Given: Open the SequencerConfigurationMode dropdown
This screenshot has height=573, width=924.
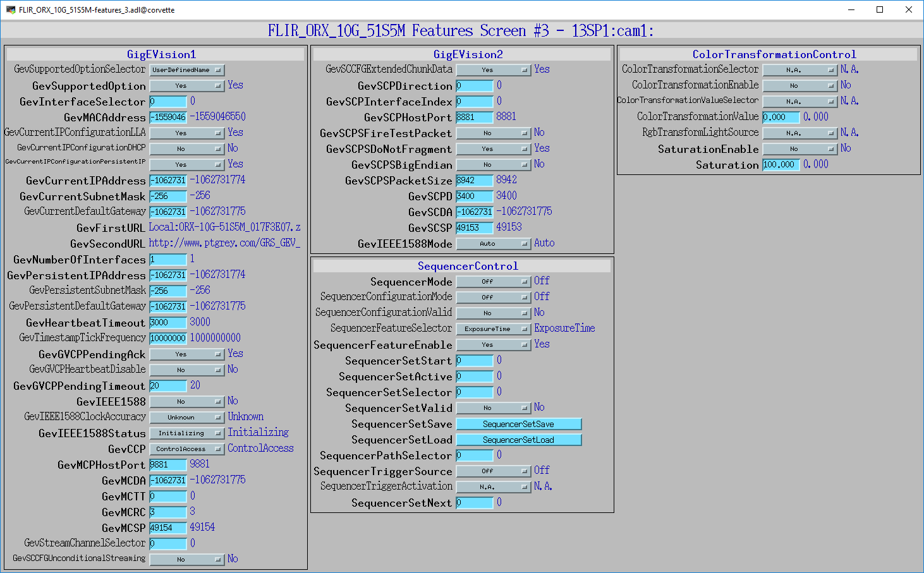Looking at the screenshot, I should click(x=494, y=298).
